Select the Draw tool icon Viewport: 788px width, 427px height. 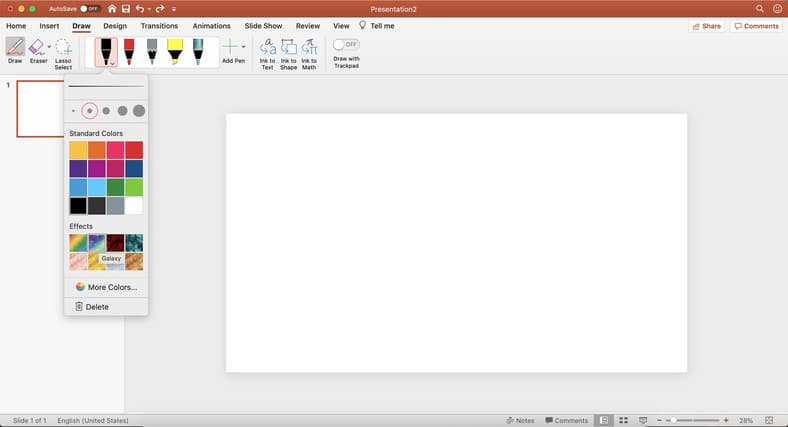pyautogui.click(x=15, y=47)
